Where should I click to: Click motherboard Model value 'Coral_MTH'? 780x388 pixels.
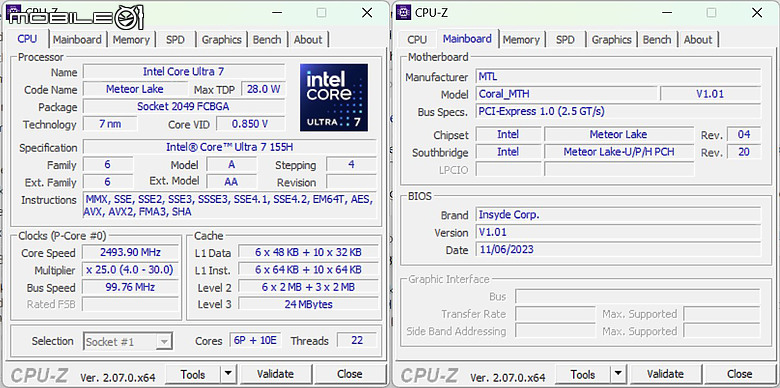[567, 94]
